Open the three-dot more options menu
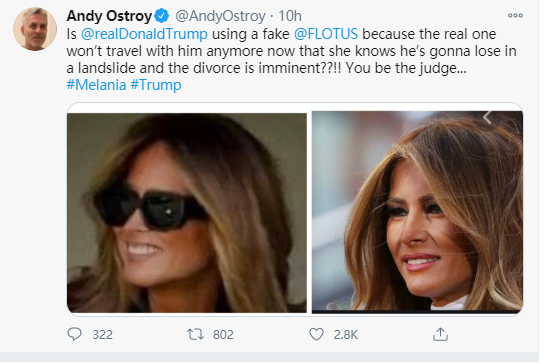Viewport: 543px width, 363px height. pyautogui.click(x=515, y=15)
